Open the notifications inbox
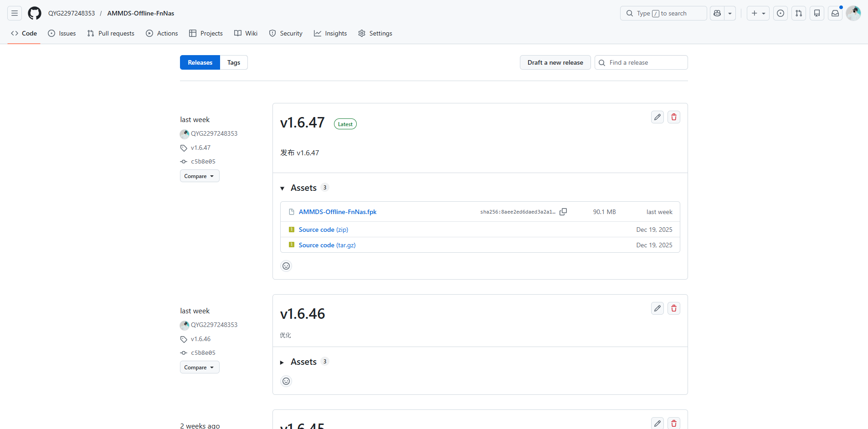This screenshot has width=868, height=429. pos(835,13)
